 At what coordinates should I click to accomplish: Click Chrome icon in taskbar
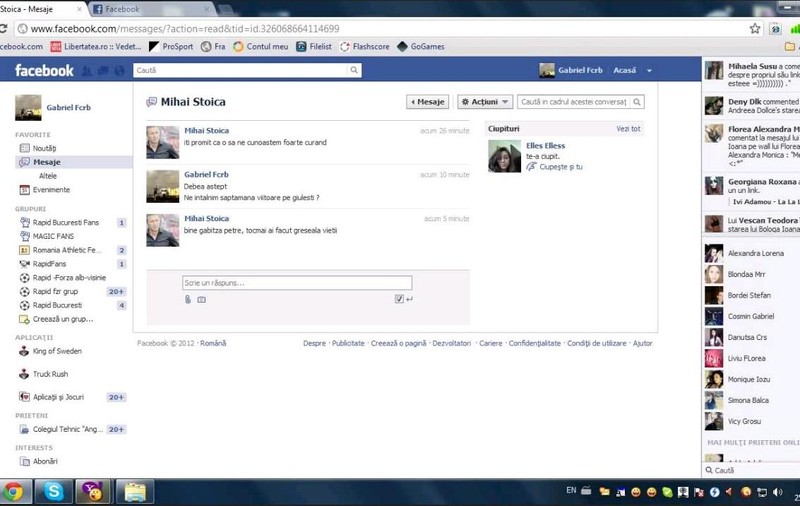tap(14, 492)
